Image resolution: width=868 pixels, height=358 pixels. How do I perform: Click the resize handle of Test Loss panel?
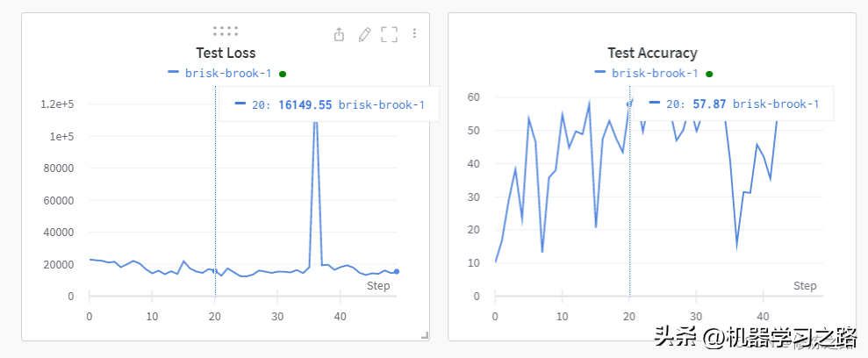click(424, 334)
